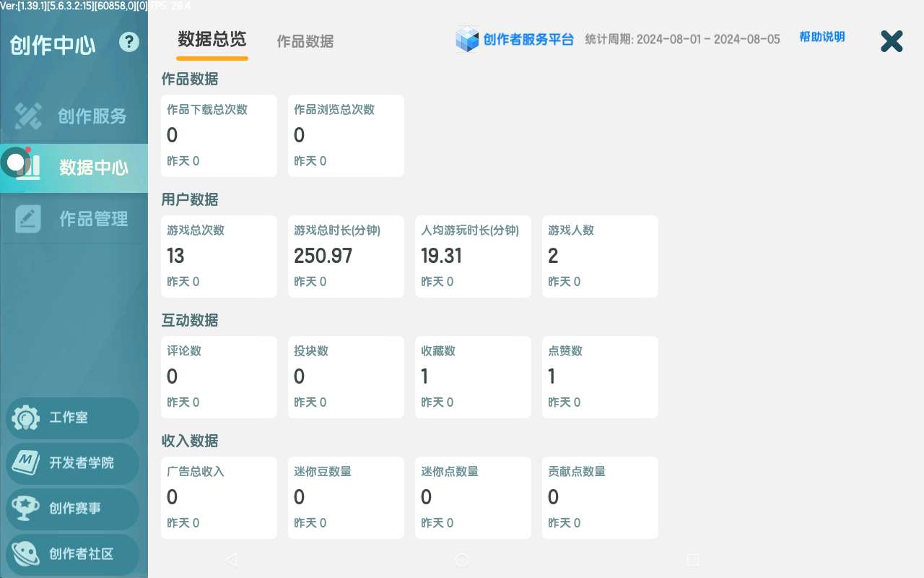Viewport: 924px width, 578px height.
Task: Click the 统计周期 date range text
Action: [x=682, y=40]
